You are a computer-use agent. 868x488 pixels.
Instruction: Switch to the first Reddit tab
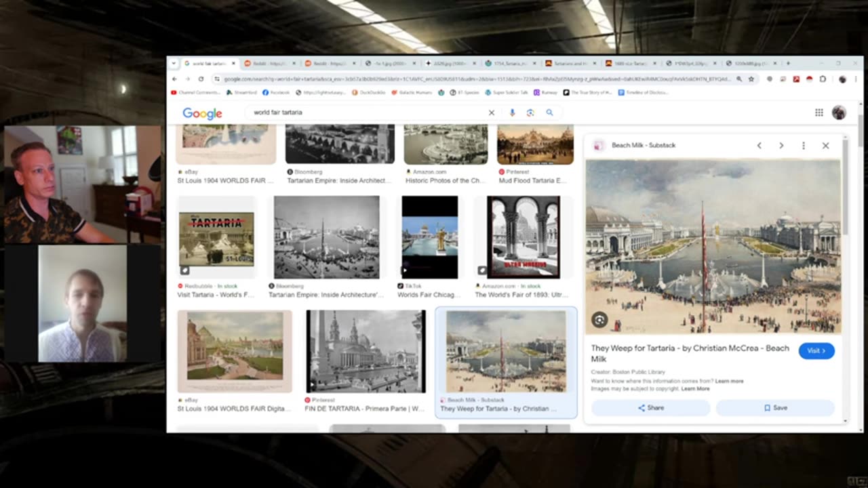[x=270, y=63]
